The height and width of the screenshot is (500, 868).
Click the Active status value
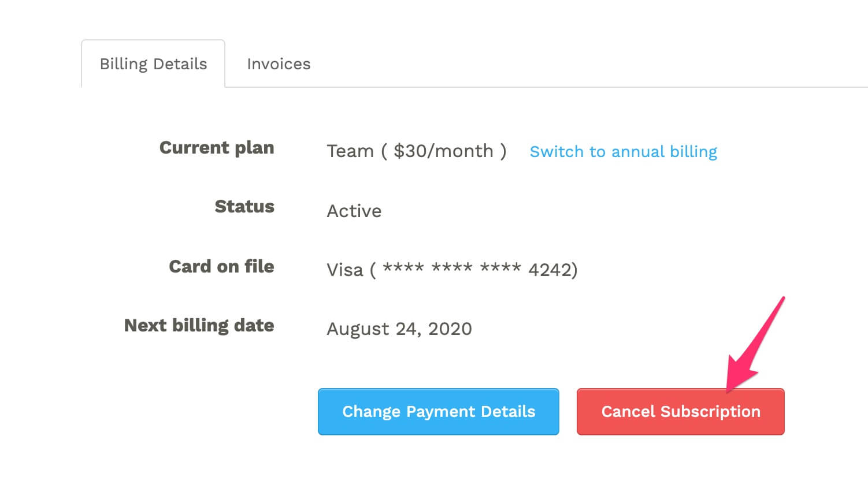coord(354,211)
